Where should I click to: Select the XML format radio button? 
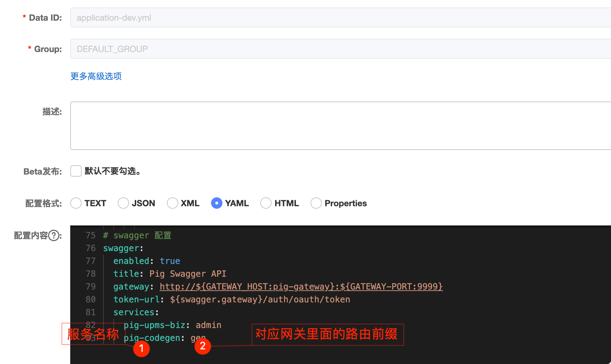click(x=173, y=203)
